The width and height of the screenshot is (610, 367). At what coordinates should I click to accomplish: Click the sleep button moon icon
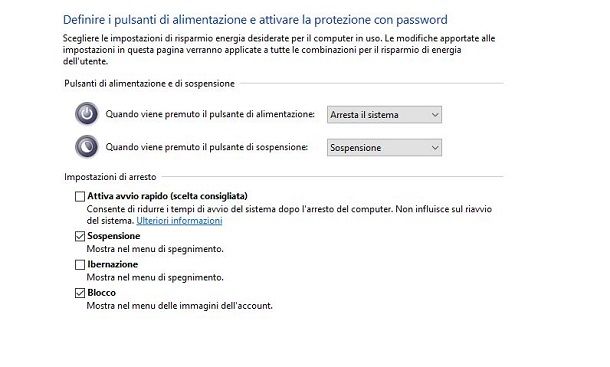(x=86, y=147)
